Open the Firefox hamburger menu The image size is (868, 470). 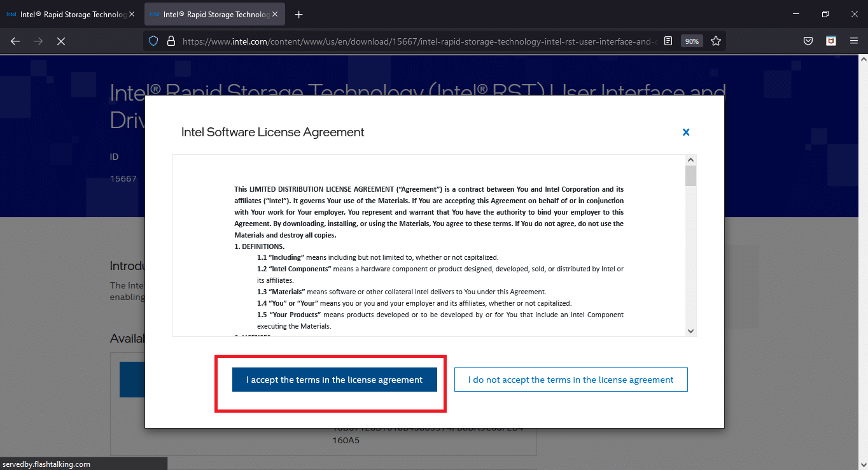point(853,41)
